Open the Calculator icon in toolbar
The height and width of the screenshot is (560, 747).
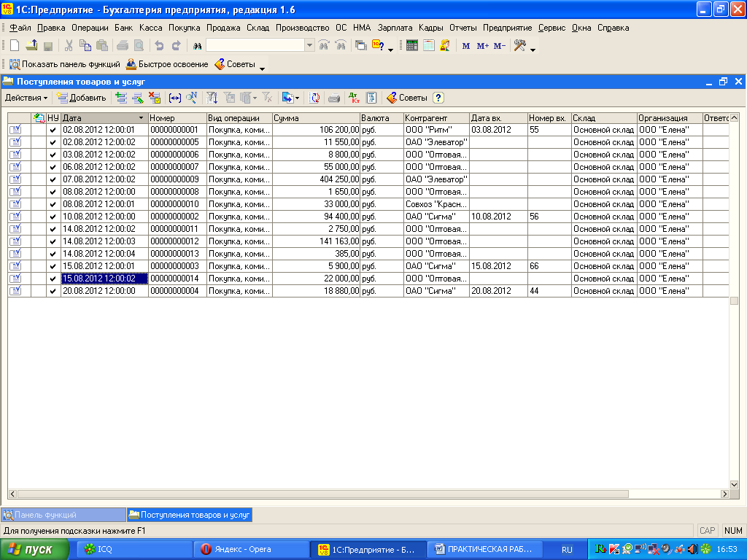[412, 46]
